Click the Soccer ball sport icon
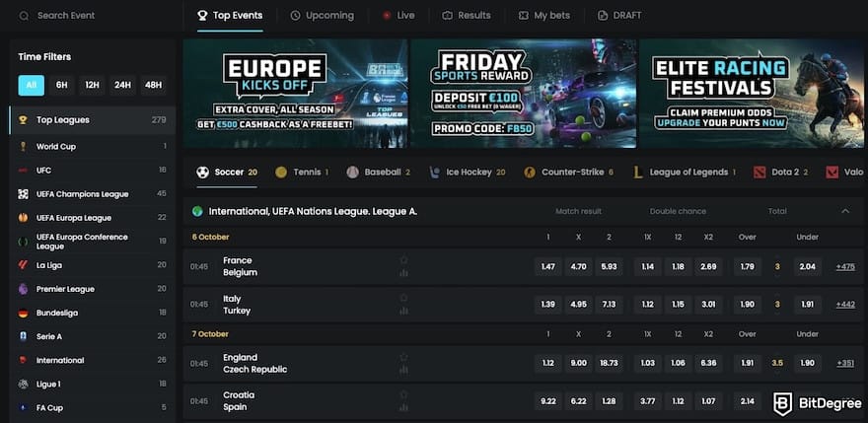The height and width of the screenshot is (423, 868). (202, 173)
